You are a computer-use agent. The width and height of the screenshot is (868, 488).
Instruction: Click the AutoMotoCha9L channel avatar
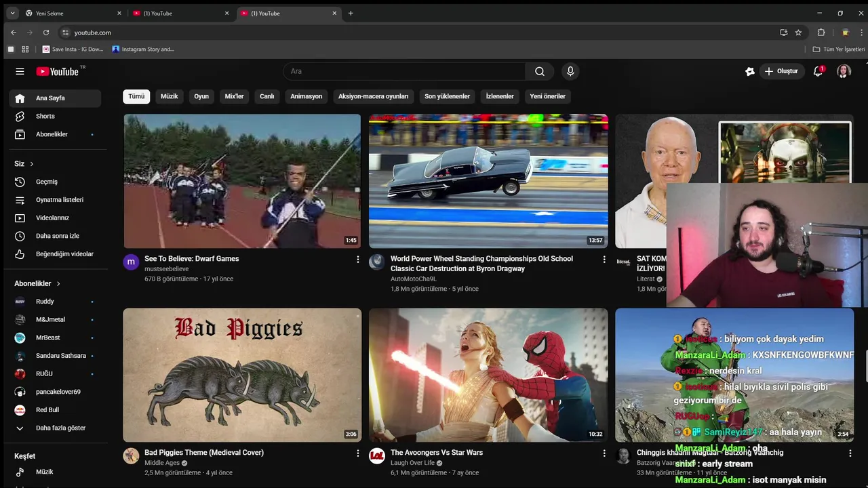click(x=376, y=262)
